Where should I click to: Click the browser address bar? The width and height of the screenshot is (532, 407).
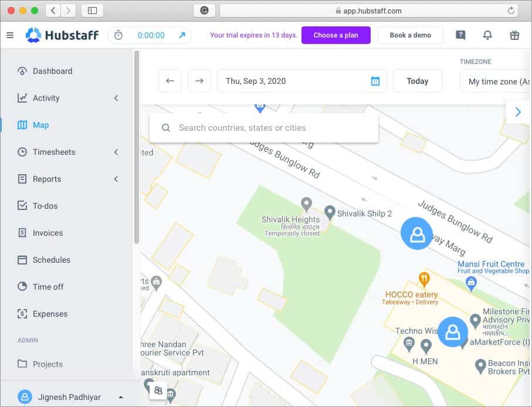point(368,11)
